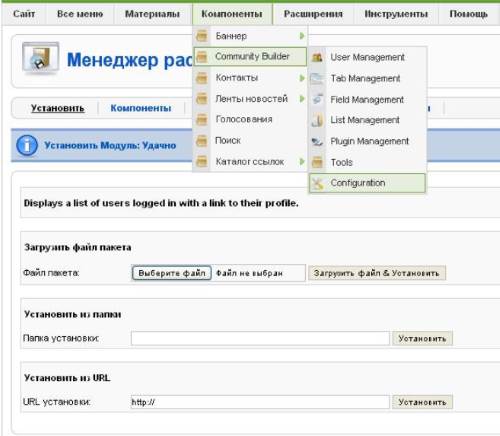500x436 pixels.
Task: Click the blue info message icon
Action: click(27, 145)
